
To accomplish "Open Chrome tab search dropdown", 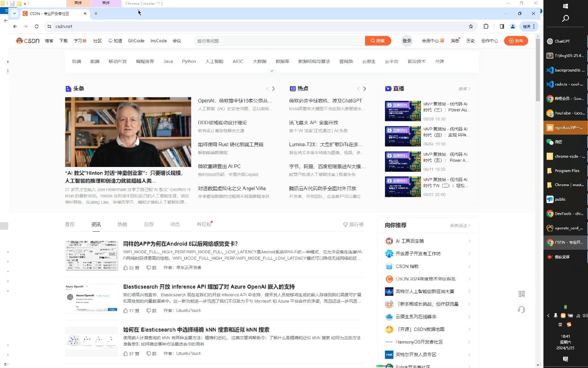I will [14, 14].
